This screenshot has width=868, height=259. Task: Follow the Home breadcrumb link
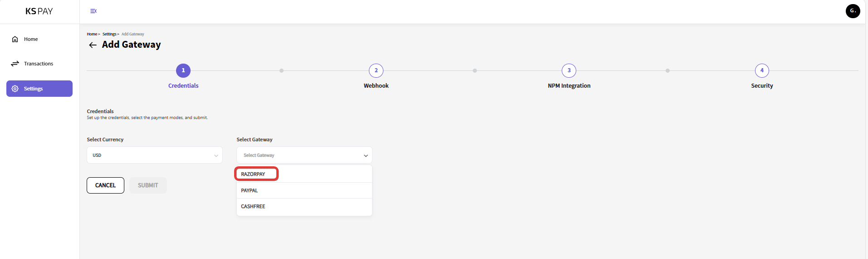pos(92,34)
